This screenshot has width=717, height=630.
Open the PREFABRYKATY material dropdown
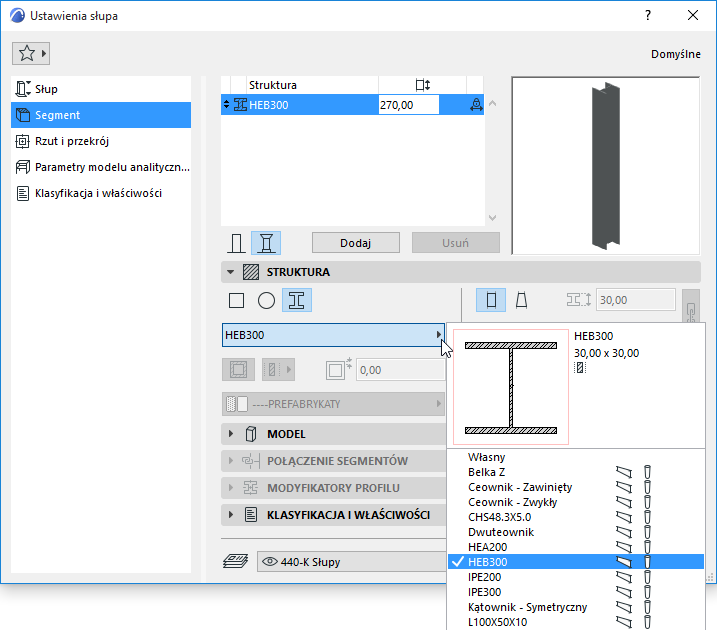[333, 404]
